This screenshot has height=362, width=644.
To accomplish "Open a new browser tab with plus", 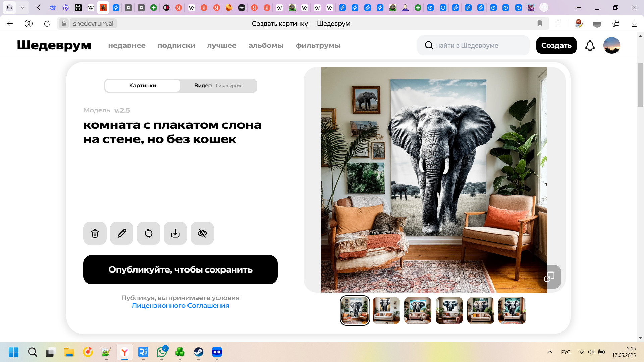I will click(x=544, y=7).
